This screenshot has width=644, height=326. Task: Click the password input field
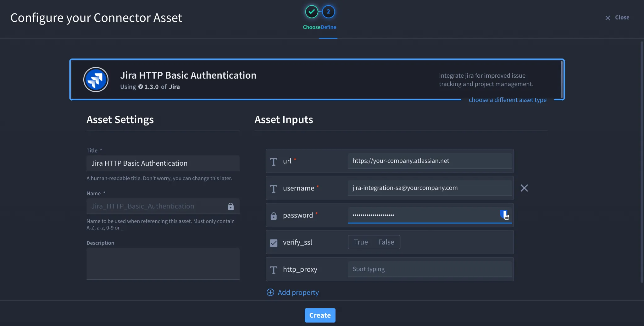(x=430, y=215)
